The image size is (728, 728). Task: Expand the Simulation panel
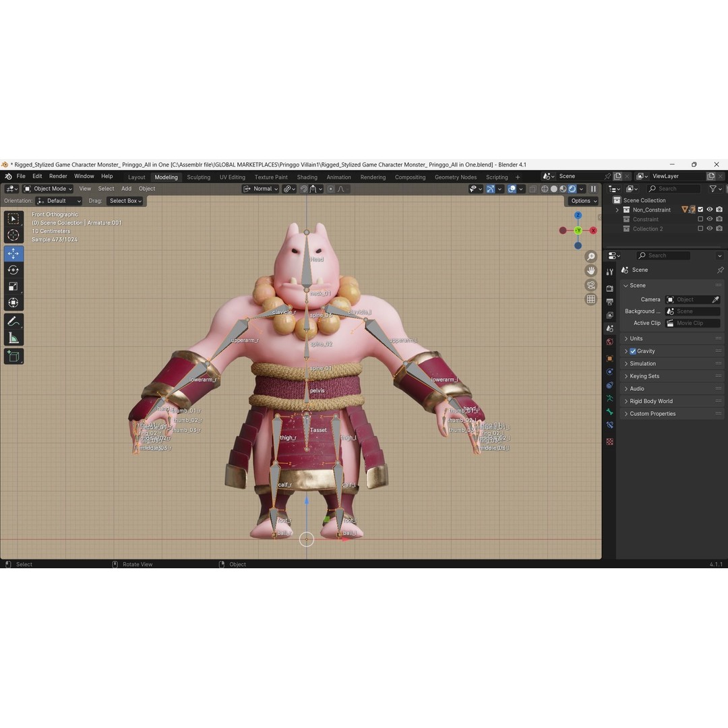671,363
